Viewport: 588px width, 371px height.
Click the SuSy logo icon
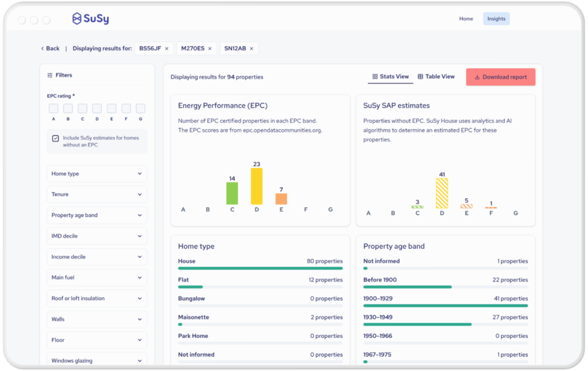tap(77, 18)
